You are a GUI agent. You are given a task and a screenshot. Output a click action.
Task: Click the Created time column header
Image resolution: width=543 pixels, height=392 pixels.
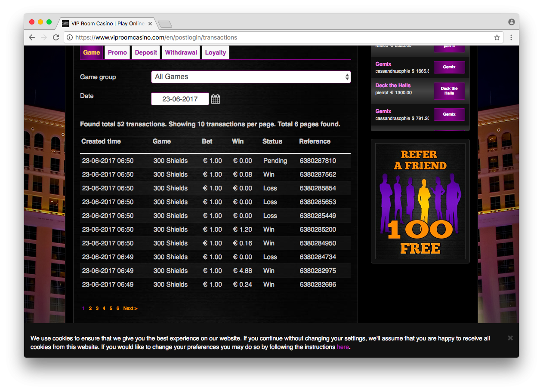tap(101, 141)
